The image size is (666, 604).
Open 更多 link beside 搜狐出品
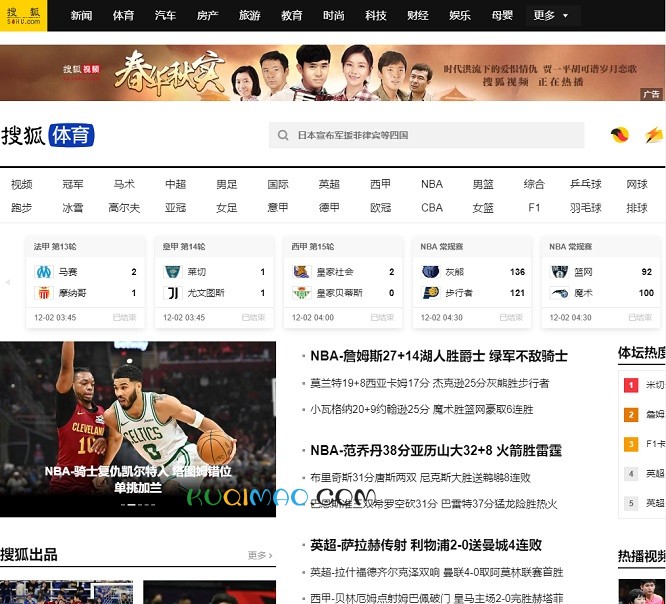(x=260, y=555)
